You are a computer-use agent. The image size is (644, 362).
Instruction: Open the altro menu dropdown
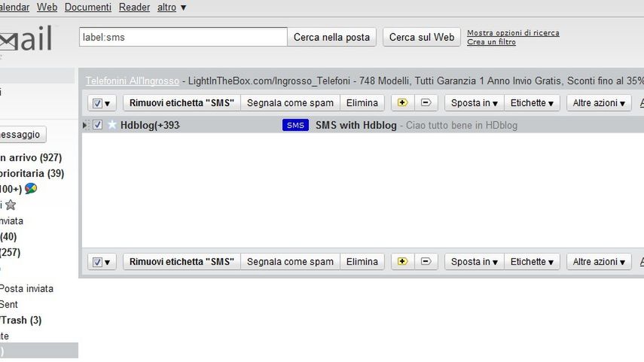click(172, 8)
